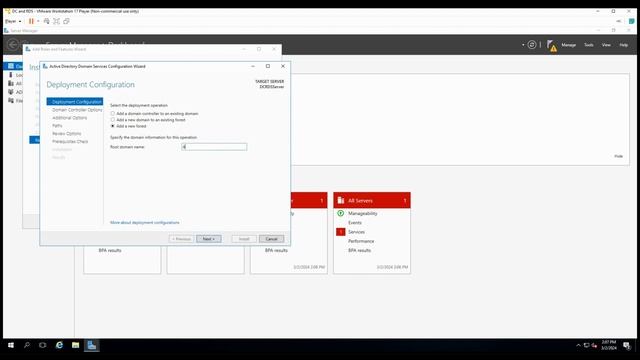Open Events in All Servers tile
Screen dimensions: 640x360
pos(355,222)
